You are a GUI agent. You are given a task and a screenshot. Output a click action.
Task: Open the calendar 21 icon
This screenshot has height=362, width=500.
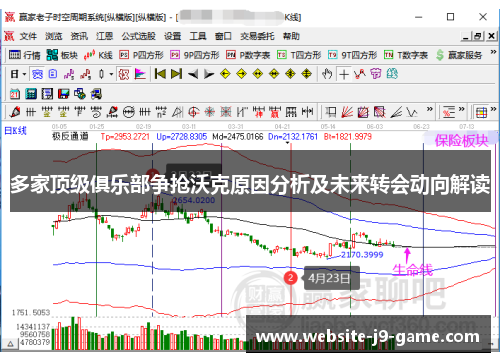(15, 94)
